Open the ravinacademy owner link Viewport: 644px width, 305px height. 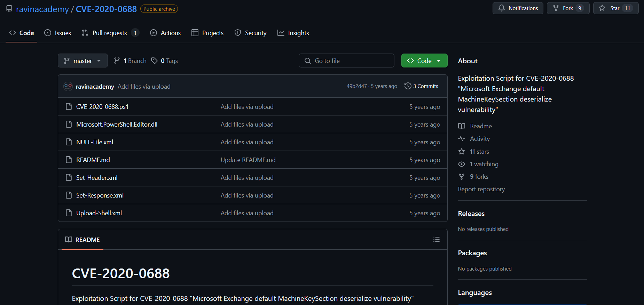point(42,9)
